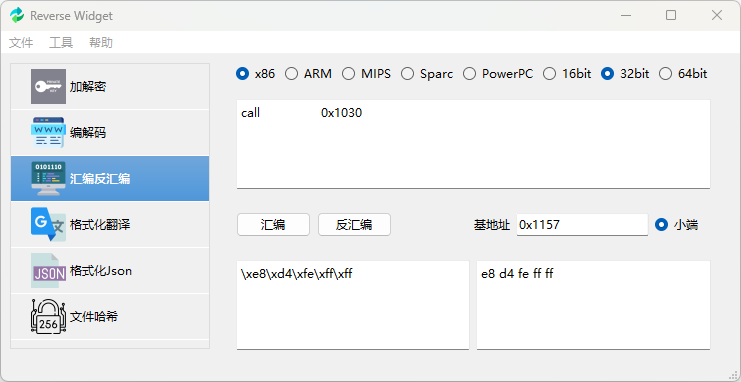Select the x86 architecture radio button
Image resolution: width=741 pixels, height=382 pixels.
pyautogui.click(x=242, y=74)
